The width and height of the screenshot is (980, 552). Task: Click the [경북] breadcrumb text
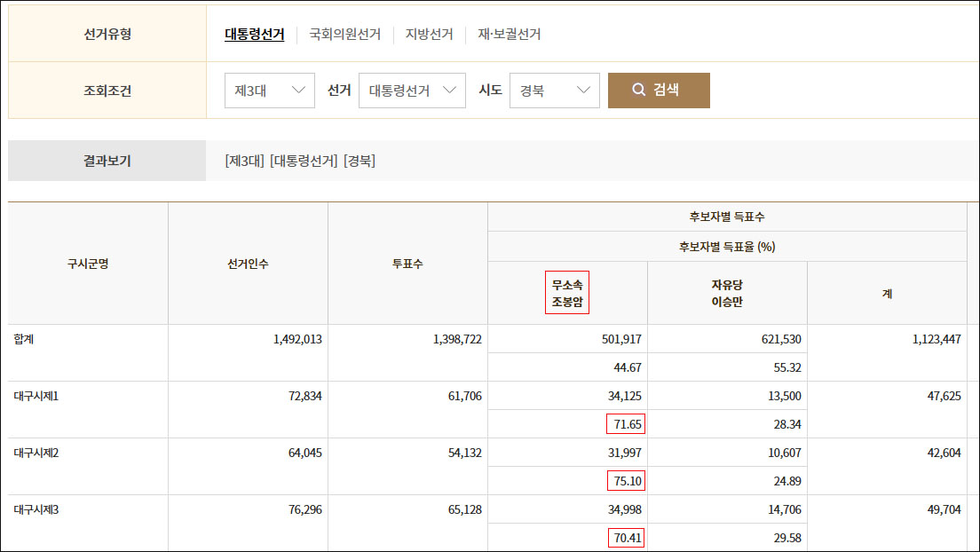pyautogui.click(x=360, y=161)
